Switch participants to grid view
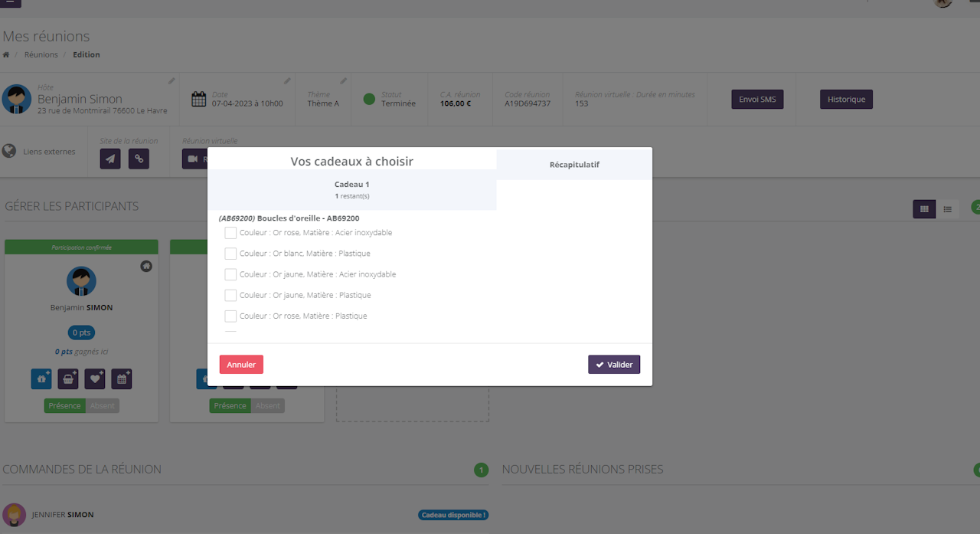This screenshot has height=534, width=980. pyautogui.click(x=924, y=209)
